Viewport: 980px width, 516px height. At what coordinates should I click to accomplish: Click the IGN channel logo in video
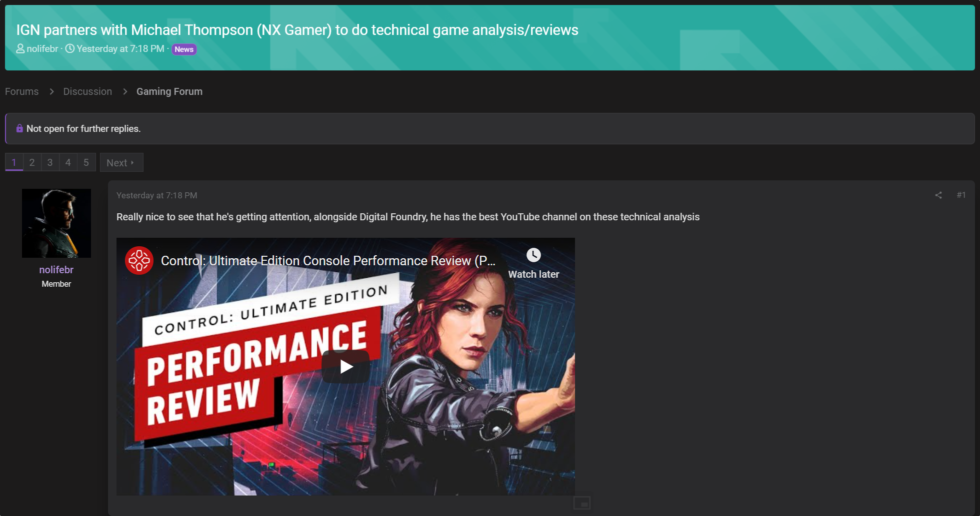(139, 260)
